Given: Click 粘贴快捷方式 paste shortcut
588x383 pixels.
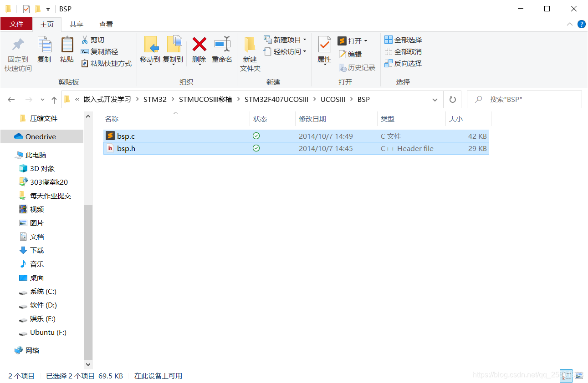Looking at the screenshot, I should click(x=107, y=64).
